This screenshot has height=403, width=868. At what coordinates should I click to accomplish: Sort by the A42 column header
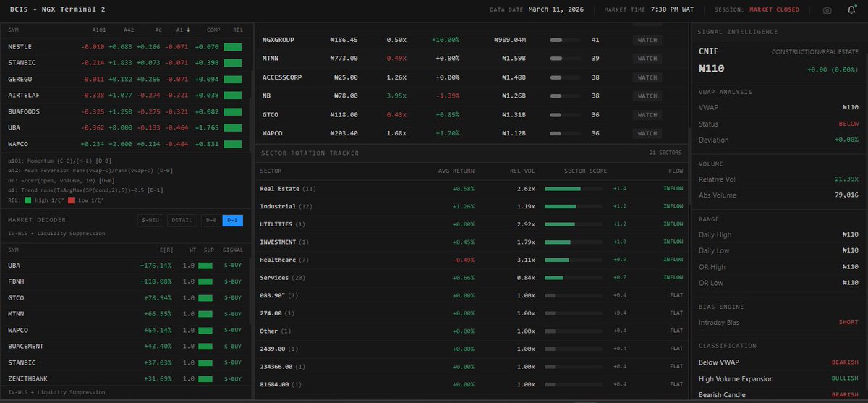pos(129,30)
